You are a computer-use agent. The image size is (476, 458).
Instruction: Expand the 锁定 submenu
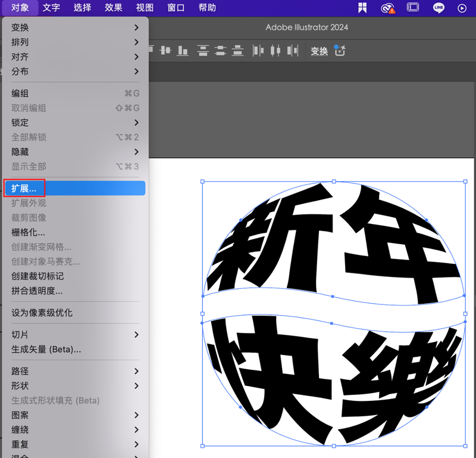[x=74, y=123]
